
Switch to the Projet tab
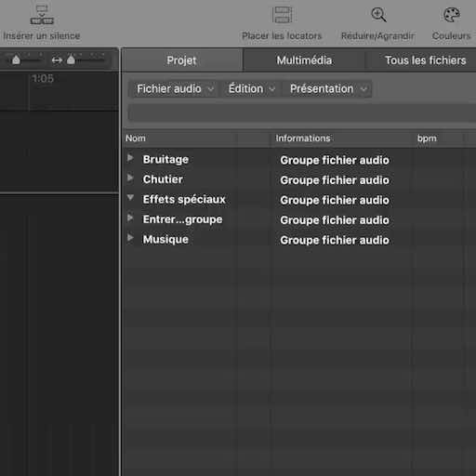tap(181, 60)
